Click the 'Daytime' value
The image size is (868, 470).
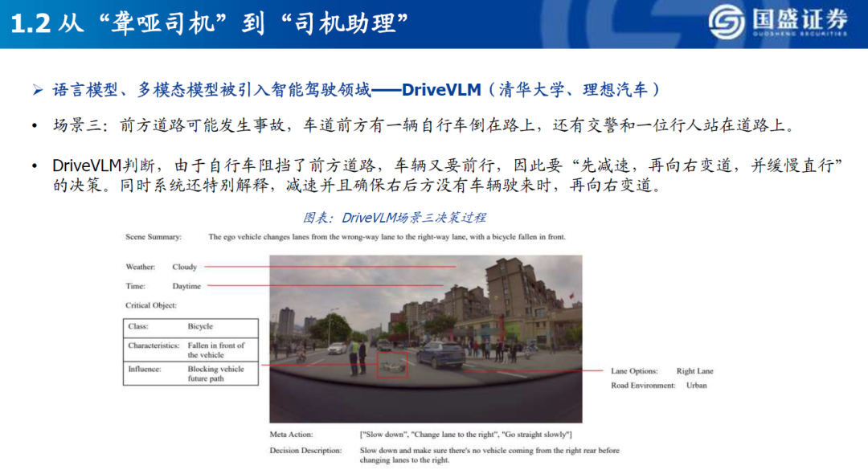click(186, 286)
